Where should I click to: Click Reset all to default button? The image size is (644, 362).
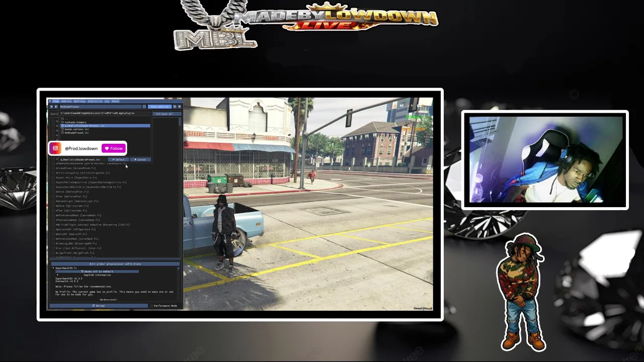(97, 271)
